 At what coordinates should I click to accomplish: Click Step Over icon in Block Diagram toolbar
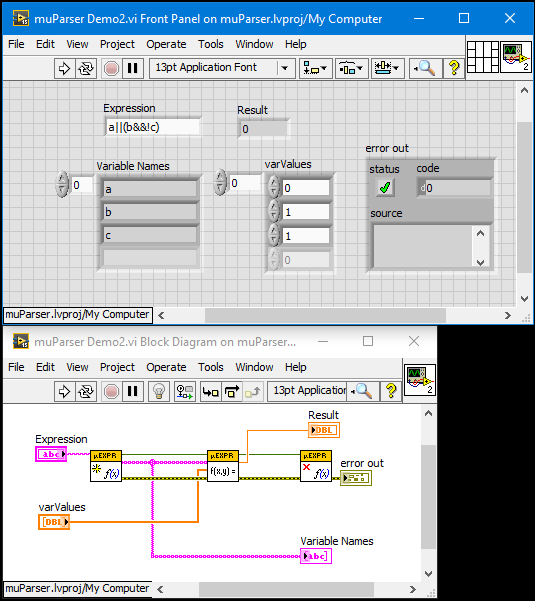point(231,391)
